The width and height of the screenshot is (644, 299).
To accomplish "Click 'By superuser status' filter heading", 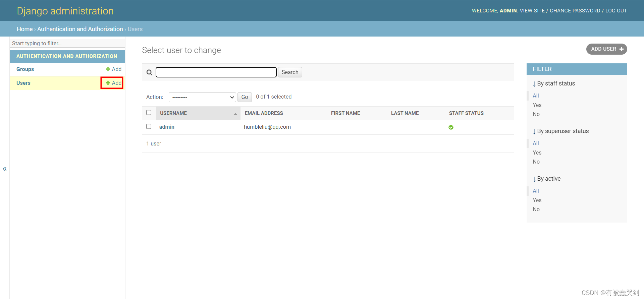I will 561,131.
